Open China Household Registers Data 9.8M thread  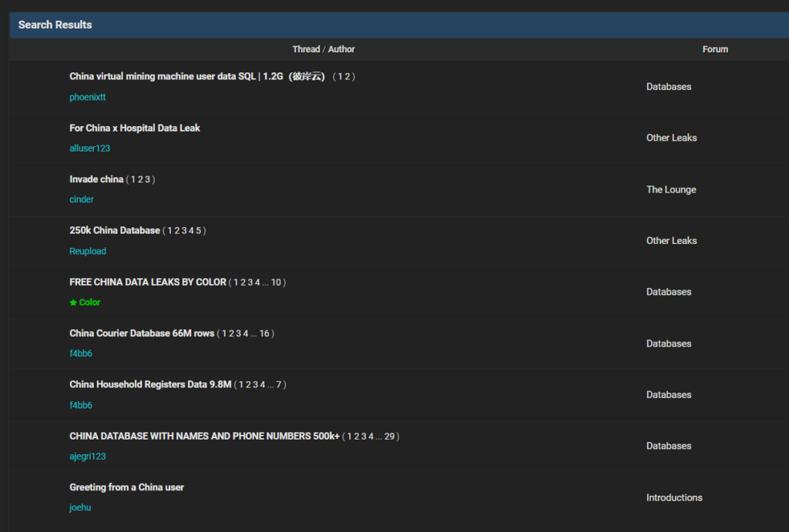(150, 384)
